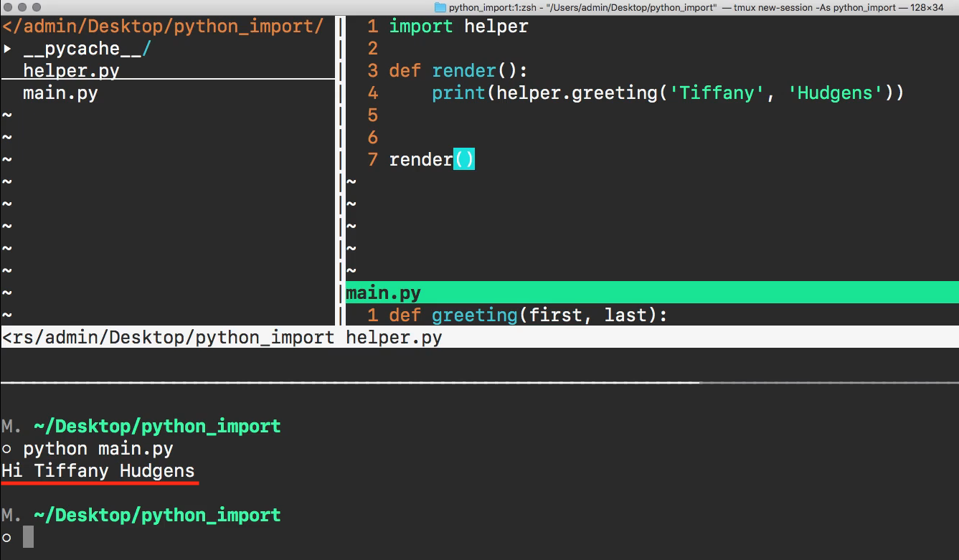Click the blinking terminal cursor block
The height and width of the screenshot is (560, 959).
pyautogui.click(x=27, y=537)
